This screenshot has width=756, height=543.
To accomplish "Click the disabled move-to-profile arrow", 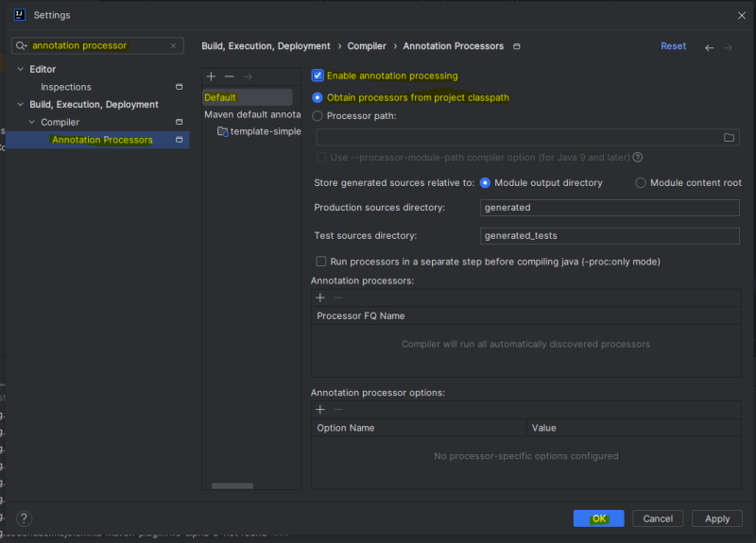I will [248, 76].
